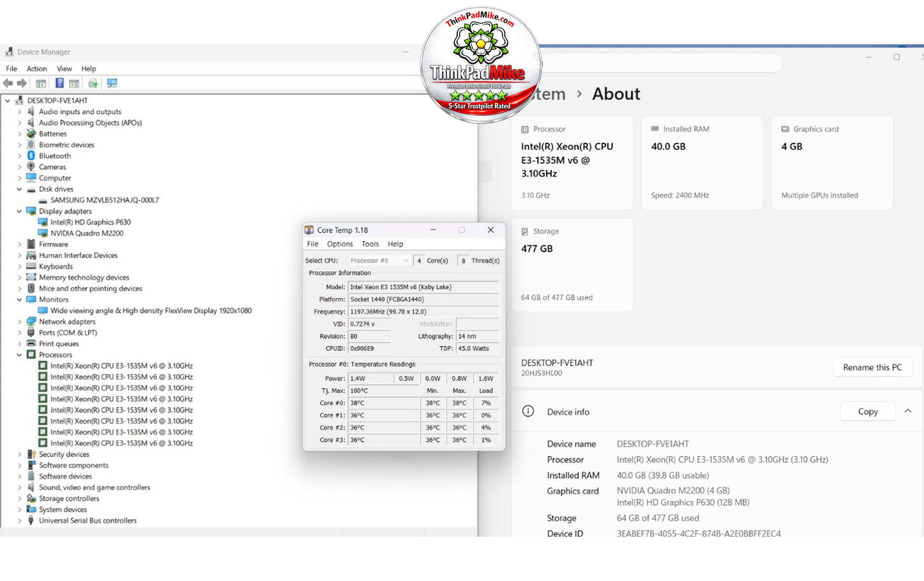Select SAMSUNG MZVLB512HAJQ-000L7 disk drive
The width and height of the screenshot is (924, 581).
pos(105,200)
